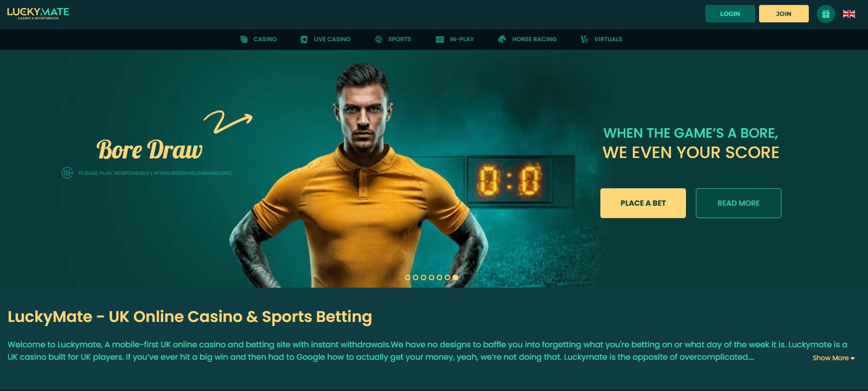Click the Horse Racing horse icon
Image resolution: width=868 pixels, height=391 pixels.
[502, 39]
